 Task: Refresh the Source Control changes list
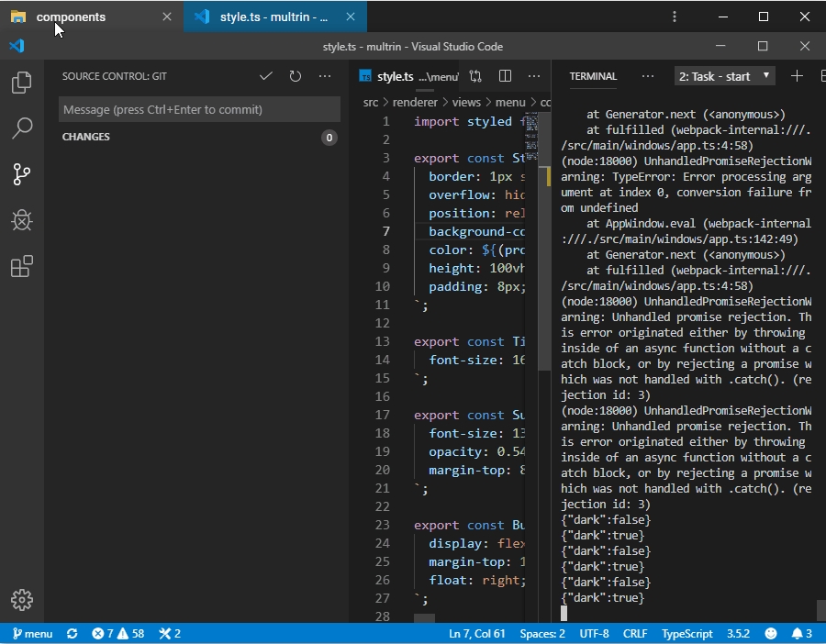(x=296, y=76)
